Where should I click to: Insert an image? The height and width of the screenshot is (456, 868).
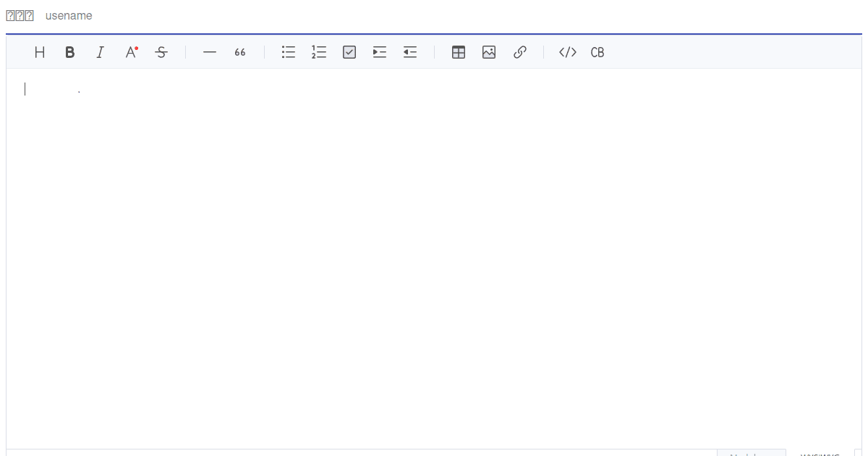489,52
